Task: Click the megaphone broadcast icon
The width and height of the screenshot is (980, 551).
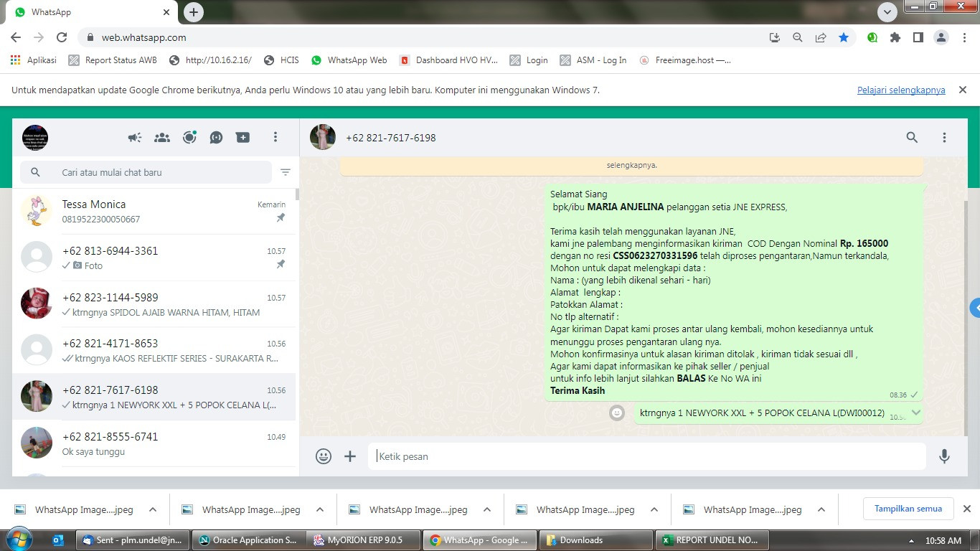Action: (135, 138)
